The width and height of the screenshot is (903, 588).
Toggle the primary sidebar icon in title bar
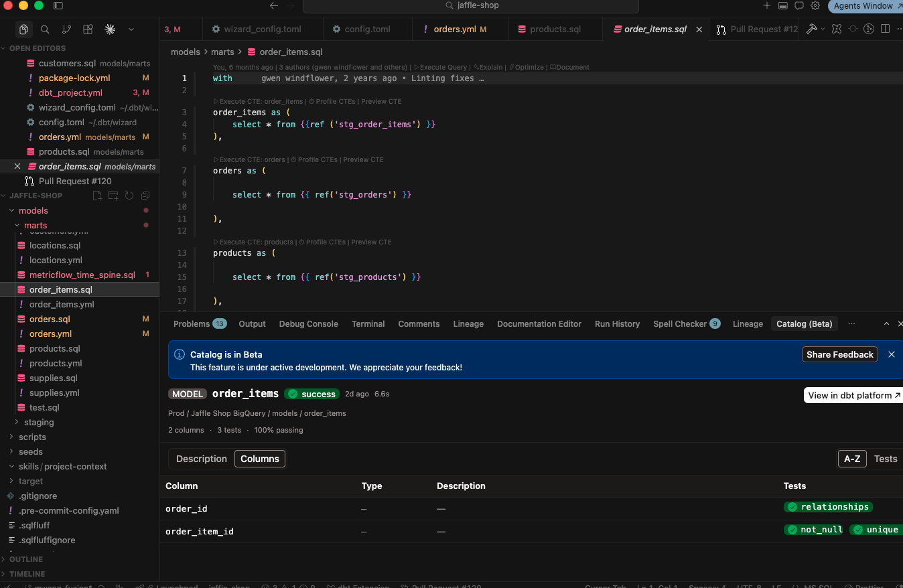[58, 5]
